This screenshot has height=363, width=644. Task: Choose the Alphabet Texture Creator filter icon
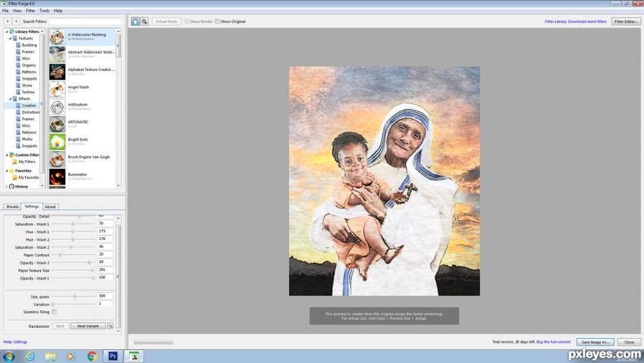point(57,72)
